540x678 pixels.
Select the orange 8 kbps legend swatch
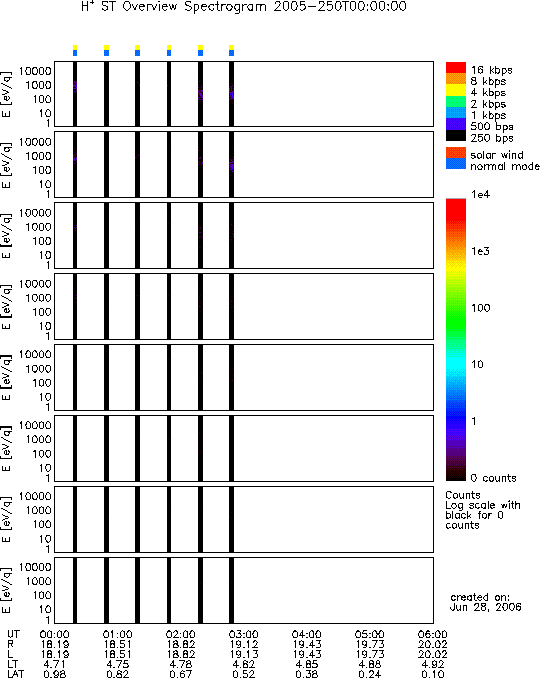point(456,79)
